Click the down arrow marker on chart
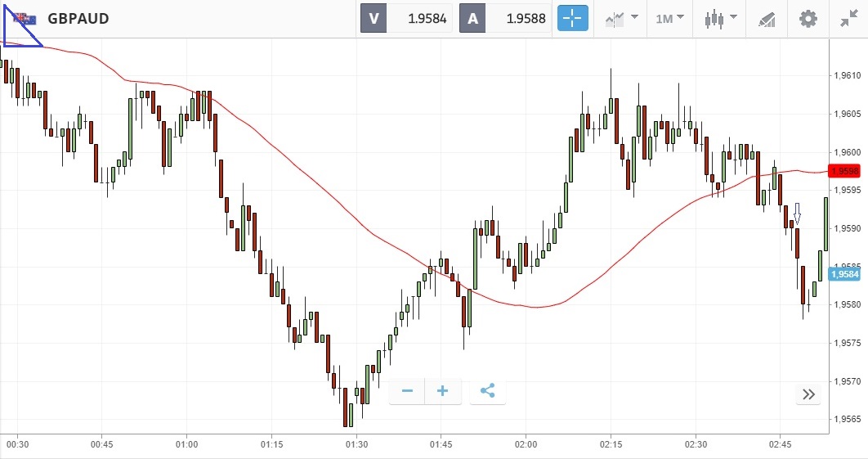 (798, 214)
